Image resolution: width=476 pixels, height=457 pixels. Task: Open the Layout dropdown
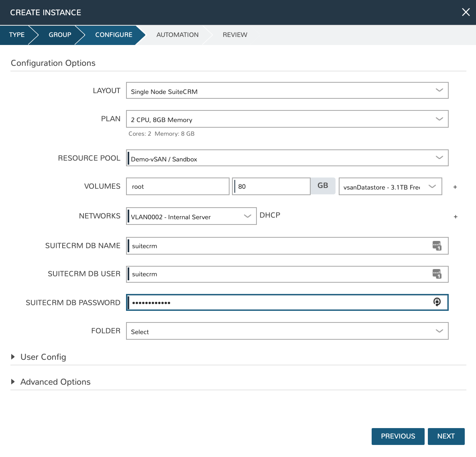pyautogui.click(x=287, y=91)
